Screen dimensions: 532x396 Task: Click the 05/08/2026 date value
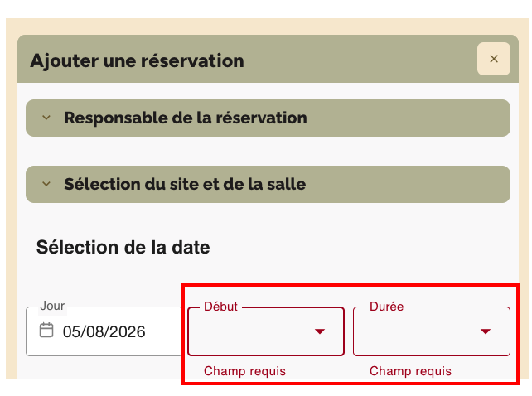(x=104, y=332)
